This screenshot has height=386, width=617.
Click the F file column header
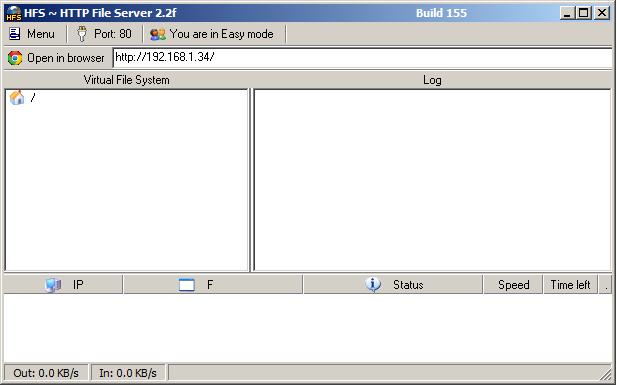pos(213,284)
